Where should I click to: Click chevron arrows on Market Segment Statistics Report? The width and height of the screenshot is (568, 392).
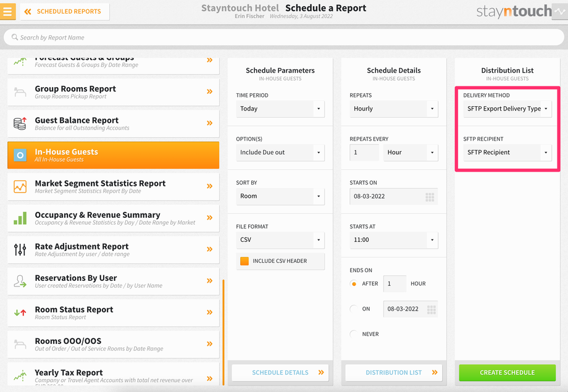coord(209,186)
